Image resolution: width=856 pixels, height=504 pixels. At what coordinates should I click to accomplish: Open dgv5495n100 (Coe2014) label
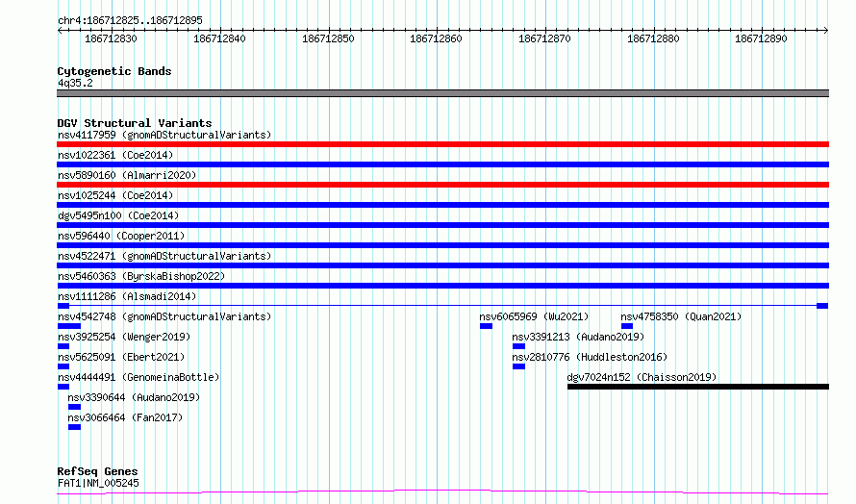pyautogui.click(x=118, y=215)
